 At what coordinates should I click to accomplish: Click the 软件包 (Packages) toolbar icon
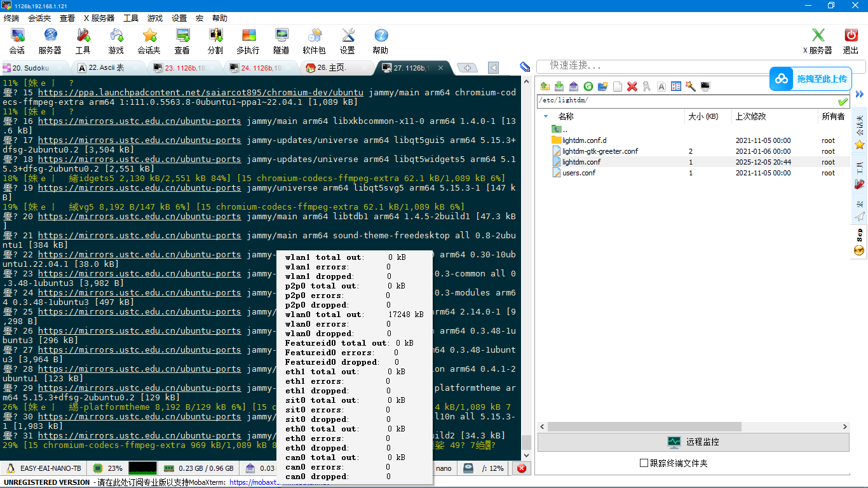pyautogui.click(x=315, y=41)
